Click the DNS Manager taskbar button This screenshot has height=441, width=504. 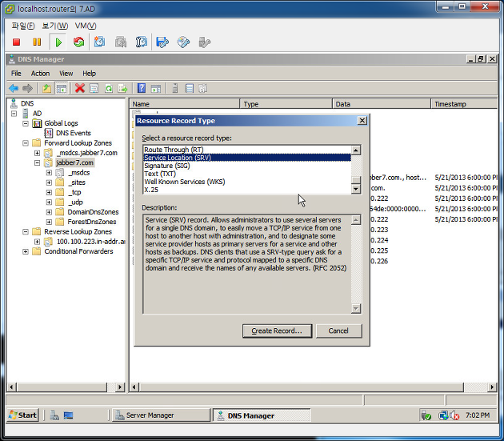pyautogui.click(x=262, y=415)
